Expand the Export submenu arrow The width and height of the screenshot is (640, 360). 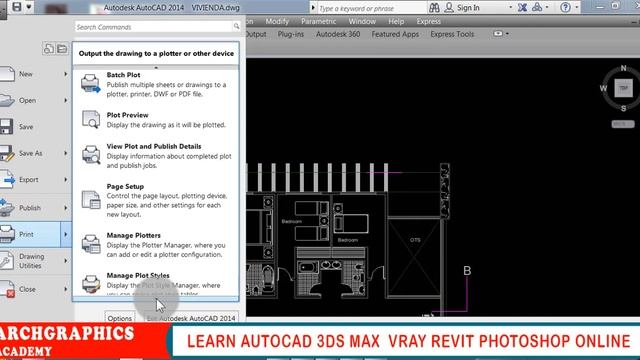click(x=66, y=180)
